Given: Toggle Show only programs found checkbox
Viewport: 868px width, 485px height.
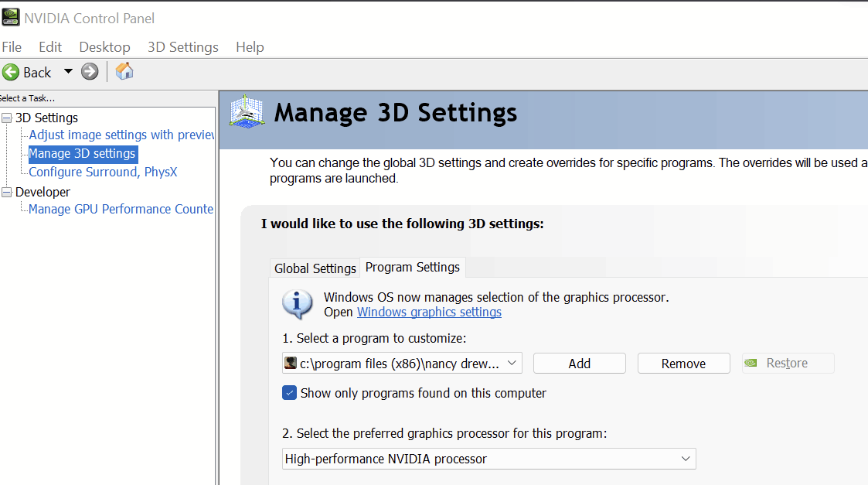Looking at the screenshot, I should [x=290, y=393].
